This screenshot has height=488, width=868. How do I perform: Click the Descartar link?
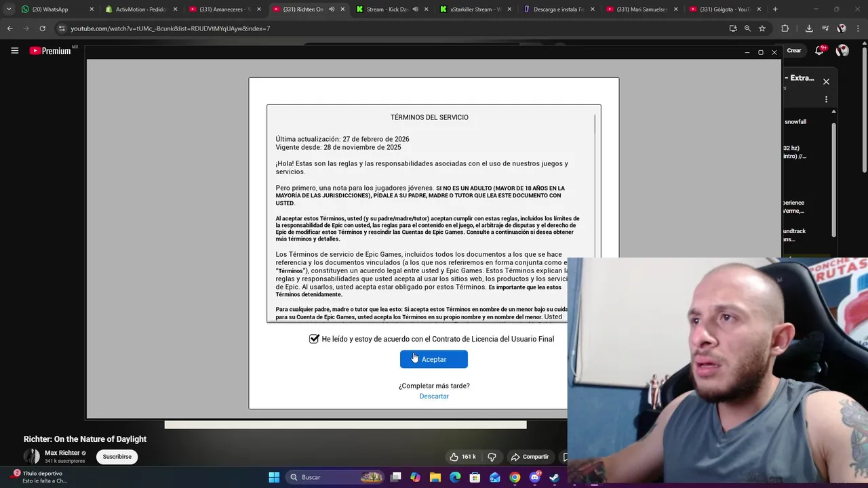tap(434, 396)
